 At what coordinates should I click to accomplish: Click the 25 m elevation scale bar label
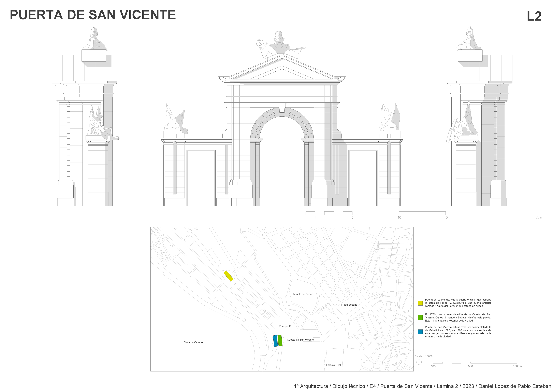tap(539, 218)
